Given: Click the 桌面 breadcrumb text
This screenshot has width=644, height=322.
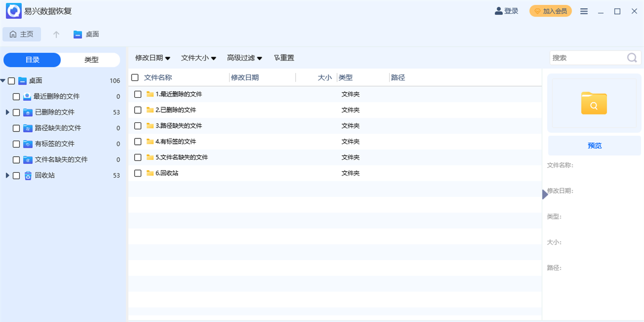Looking at the screenshot, I should [x=92, y=34].
